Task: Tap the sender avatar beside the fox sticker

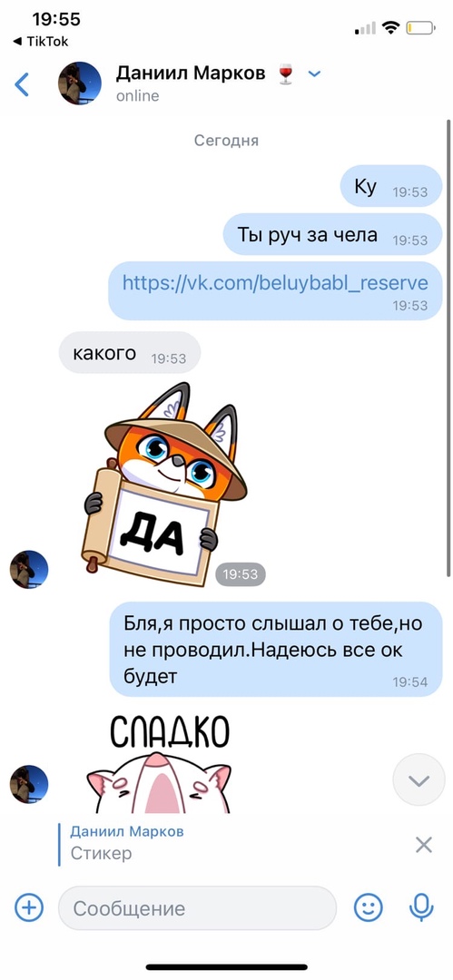Action: coord(29,569)
